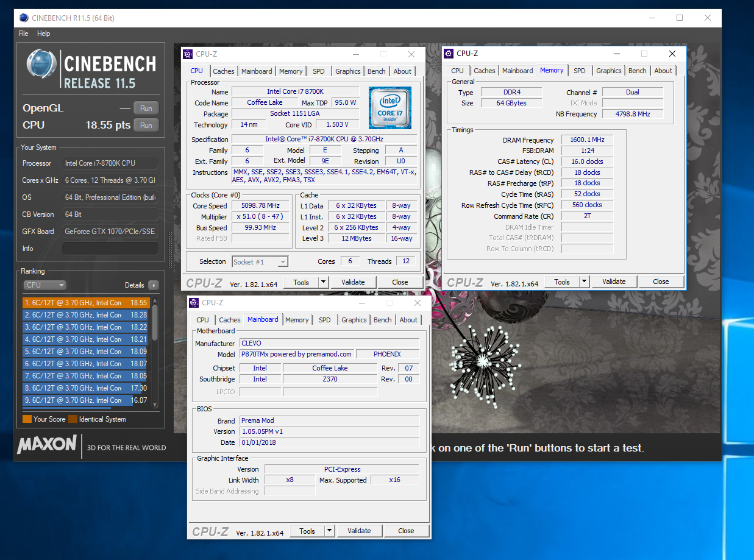Switch to SPD tab in Memory window

579,71
